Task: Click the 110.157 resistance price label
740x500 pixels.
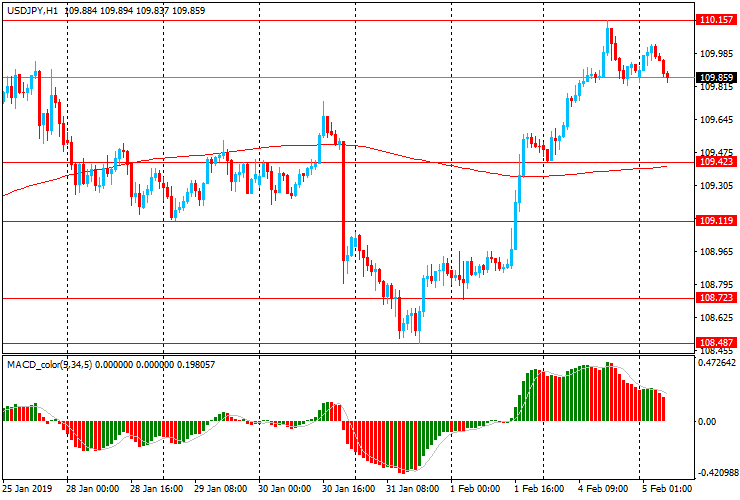Action: tap(716, 20)
